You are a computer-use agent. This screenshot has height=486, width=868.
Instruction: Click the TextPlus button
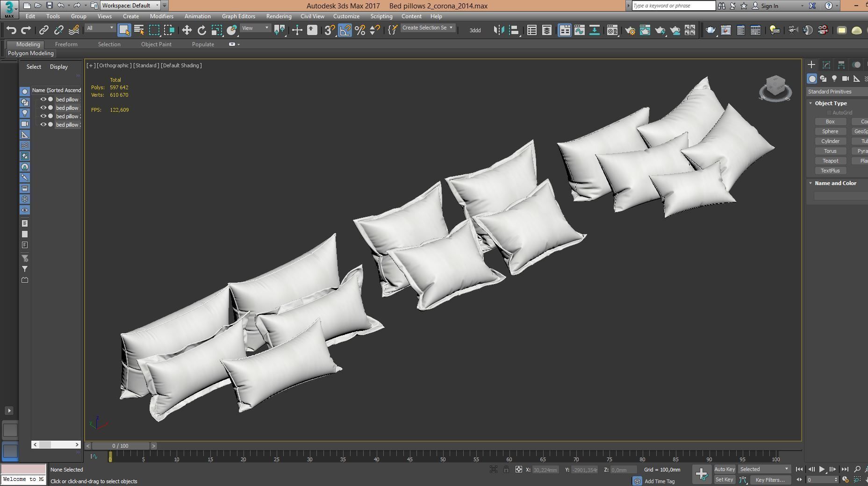pyautogui.click(x=830, y=171)
